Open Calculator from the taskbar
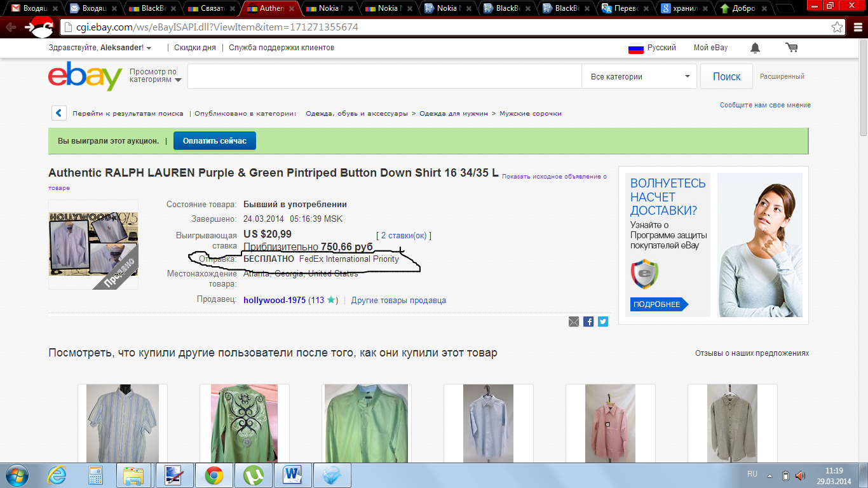 [95, 475]
